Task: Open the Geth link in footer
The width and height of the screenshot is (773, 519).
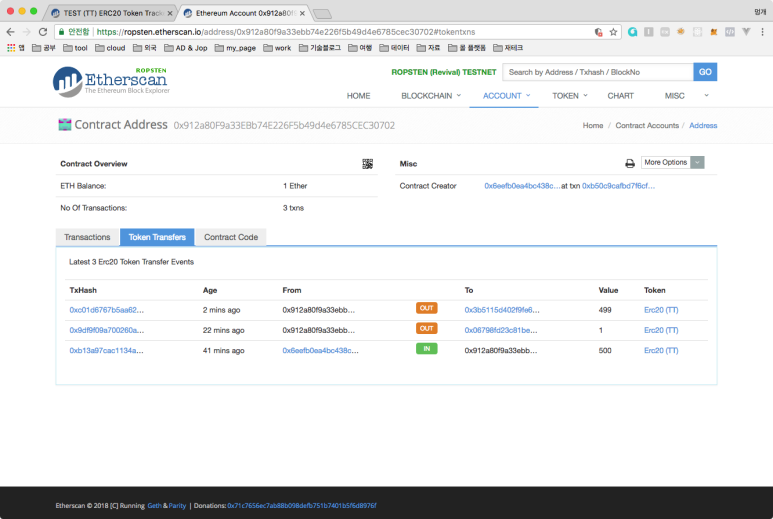Action: [x=154, y=506]
